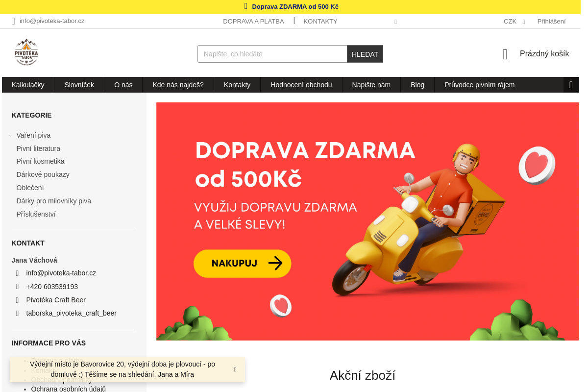Viewport: 588px width, 392px height.
Task: Click the email icon beside the sidebar address
Action: pyautogui.click(x=17, y=273)
